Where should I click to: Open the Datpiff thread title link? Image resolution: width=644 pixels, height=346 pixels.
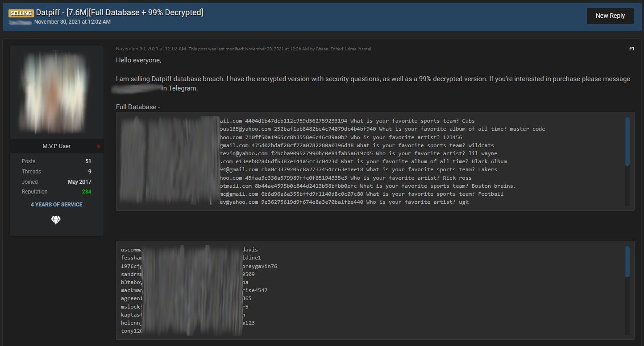(x=120, y=12)
